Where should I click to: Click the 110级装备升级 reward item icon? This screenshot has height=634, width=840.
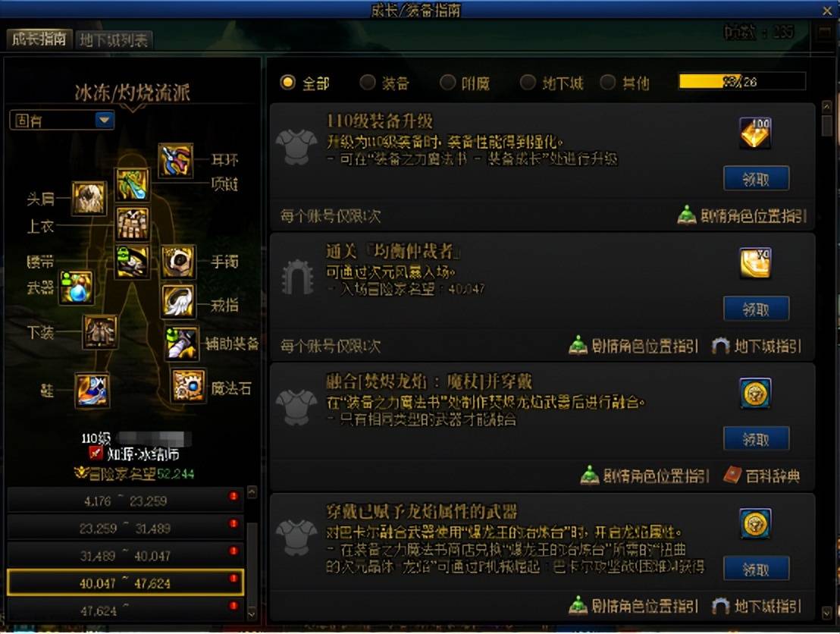[755, 133]
